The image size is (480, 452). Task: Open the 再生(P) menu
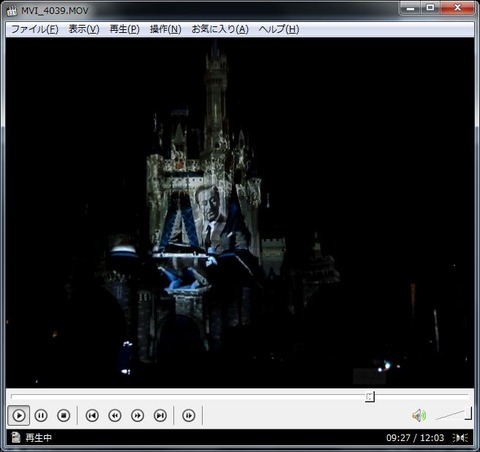[124, 29]
